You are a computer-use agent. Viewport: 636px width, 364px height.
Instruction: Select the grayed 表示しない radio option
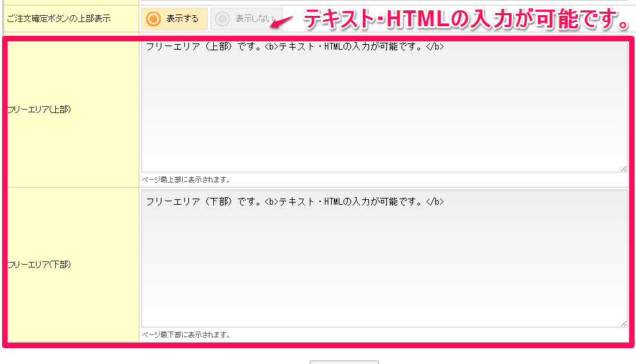pyautogui.click(x=246, y=19)
